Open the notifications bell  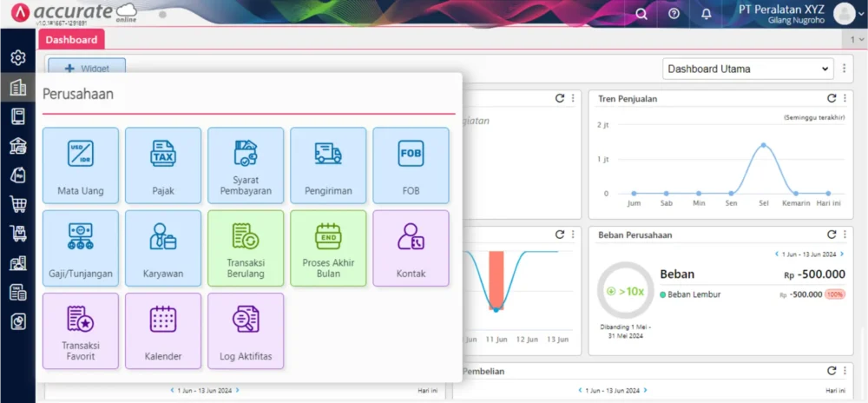[x=707, y=14]
